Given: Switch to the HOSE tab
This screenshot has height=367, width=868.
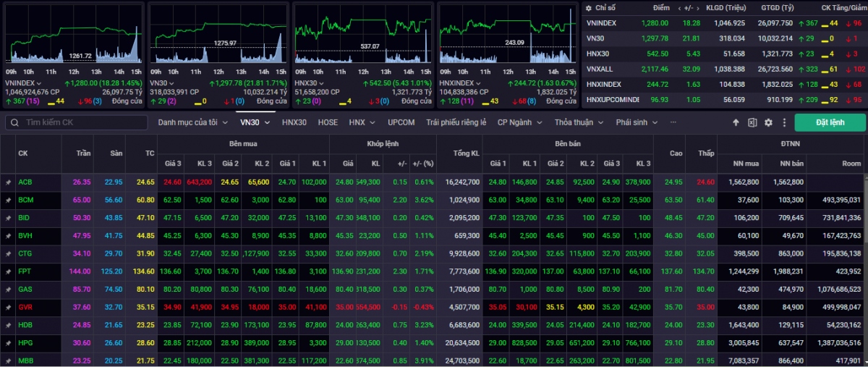Looking at the screenshot, I should pos(328,122).
